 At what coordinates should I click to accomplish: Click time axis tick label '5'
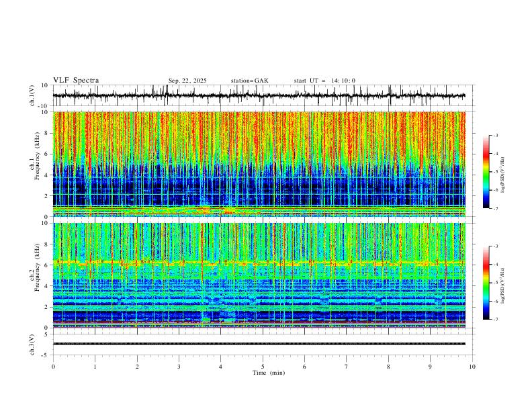(263, 367)
